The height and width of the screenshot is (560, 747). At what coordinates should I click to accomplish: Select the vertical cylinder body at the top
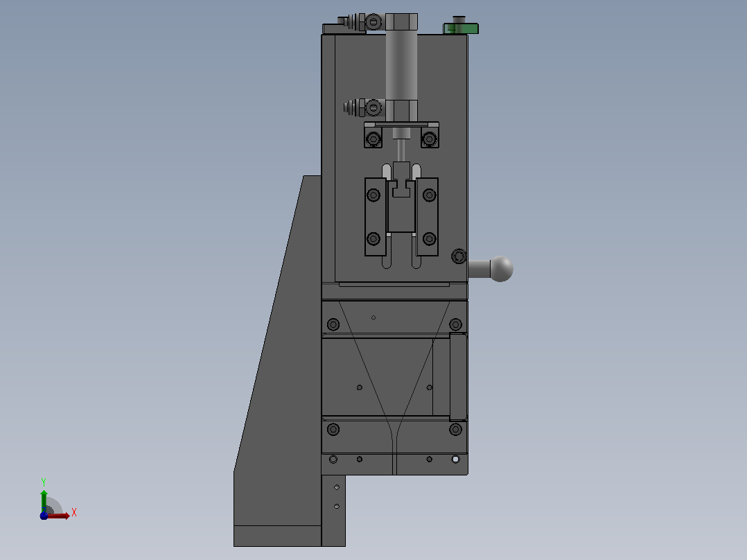[401, 67]
